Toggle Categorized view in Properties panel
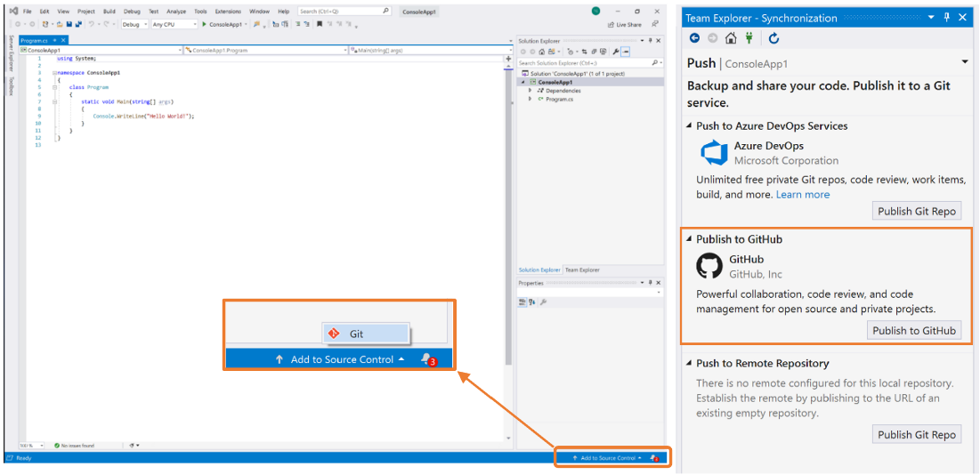The image size is (980, 475). [x=522, y=302]
